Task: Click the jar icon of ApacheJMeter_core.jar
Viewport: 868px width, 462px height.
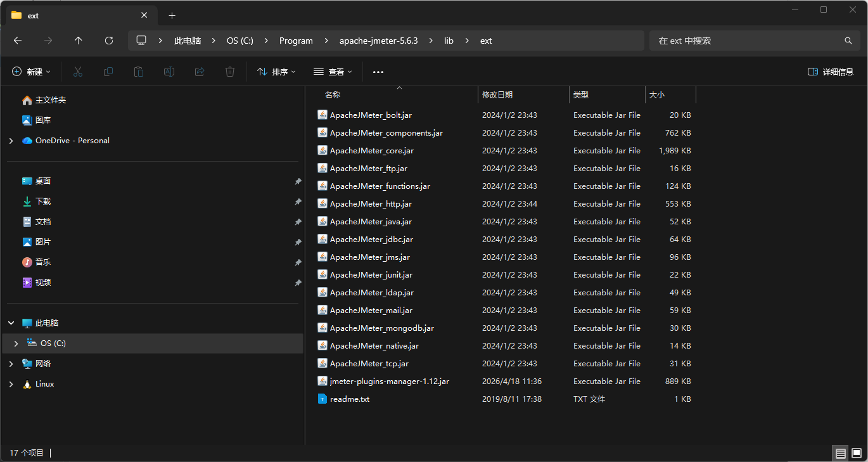Action: [322, 151]
